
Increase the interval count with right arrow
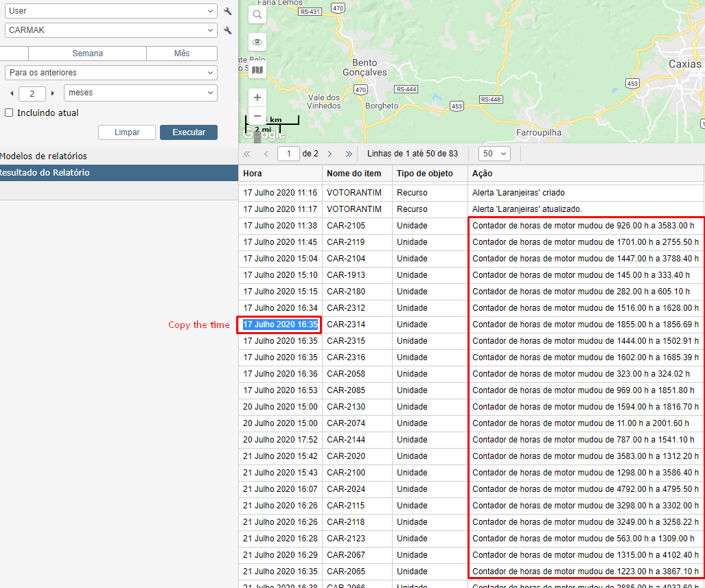pyautogui.click(x=53, y=93)
